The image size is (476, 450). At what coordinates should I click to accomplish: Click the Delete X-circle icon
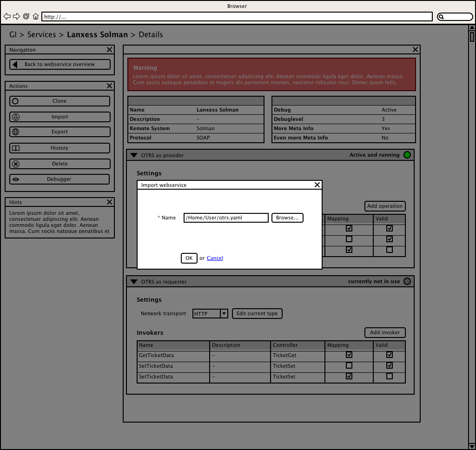click(15, 164)
